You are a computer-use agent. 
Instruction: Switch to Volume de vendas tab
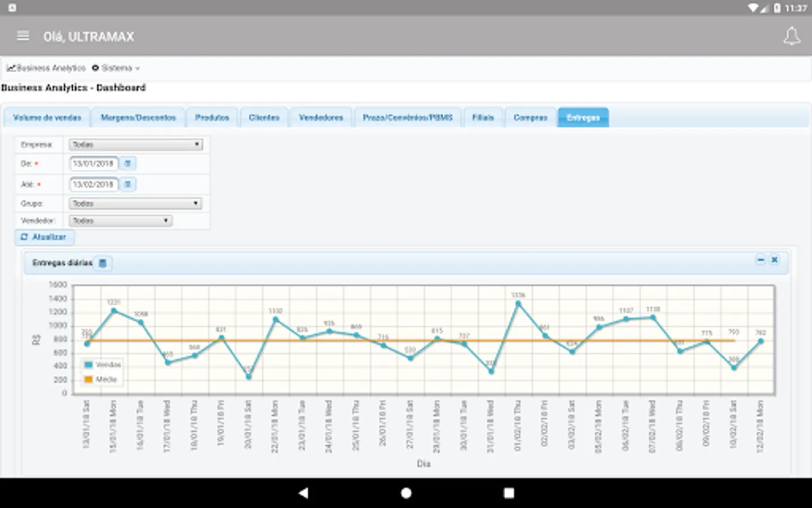(47, 117)
